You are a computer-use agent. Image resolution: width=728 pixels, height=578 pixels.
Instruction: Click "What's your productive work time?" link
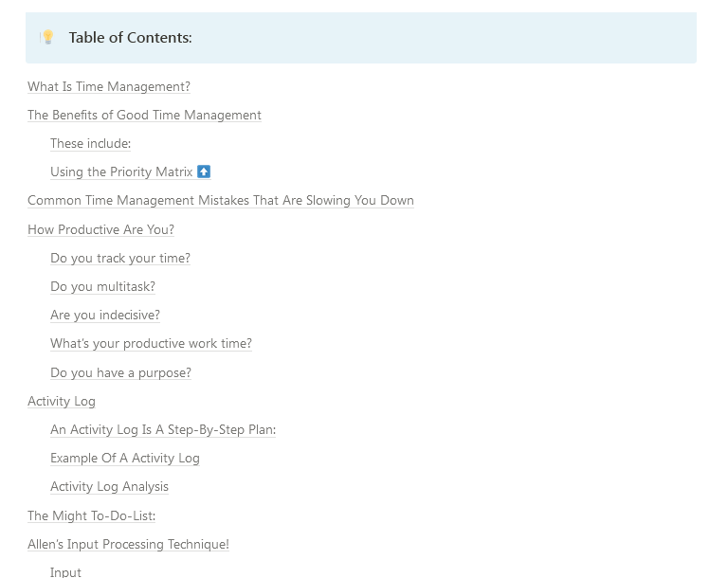coord(151,344)
